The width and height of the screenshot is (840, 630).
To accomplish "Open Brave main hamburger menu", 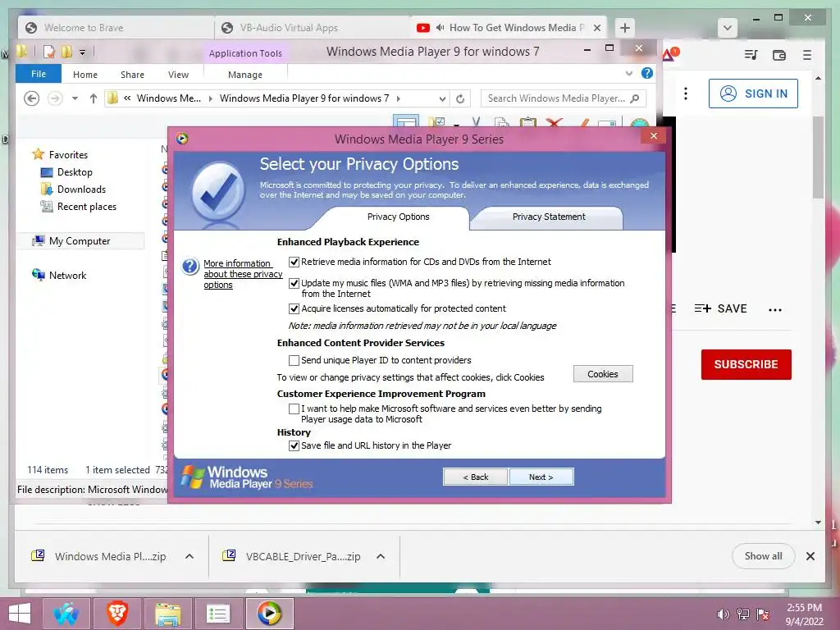I will [807, 55].
